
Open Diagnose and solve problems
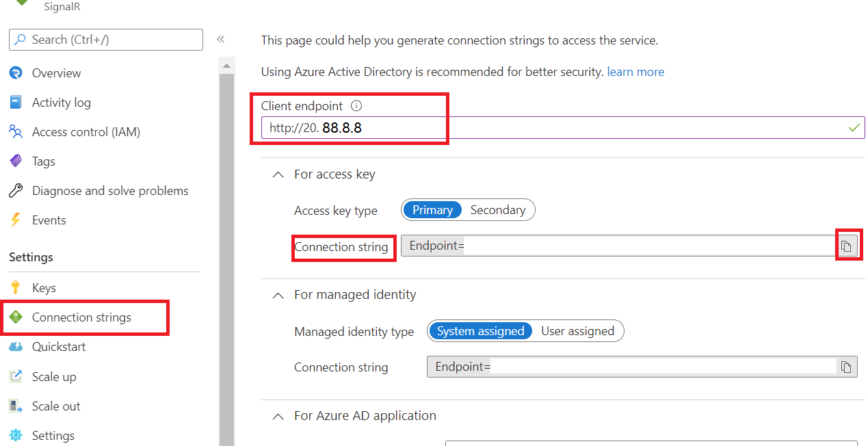point(110,190)
